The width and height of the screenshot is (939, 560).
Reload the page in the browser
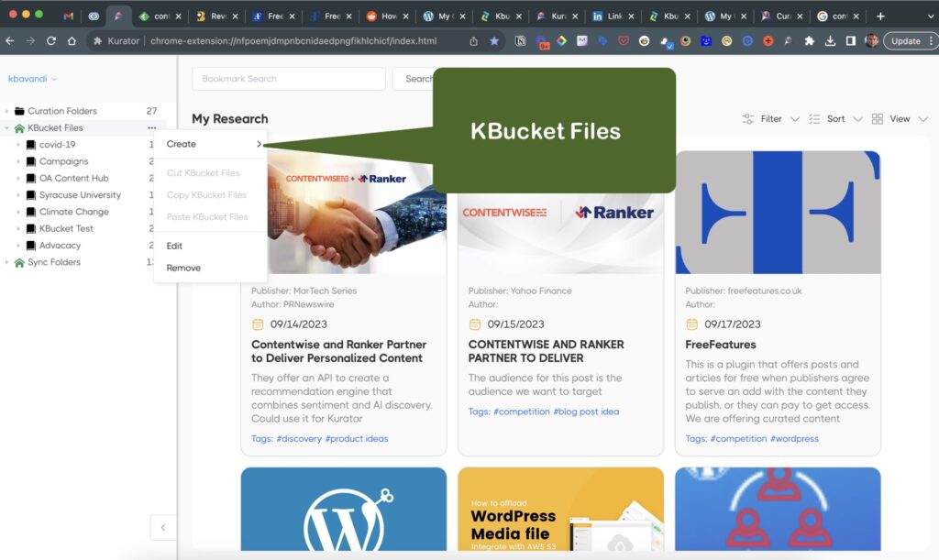click(x=50, y=41)
